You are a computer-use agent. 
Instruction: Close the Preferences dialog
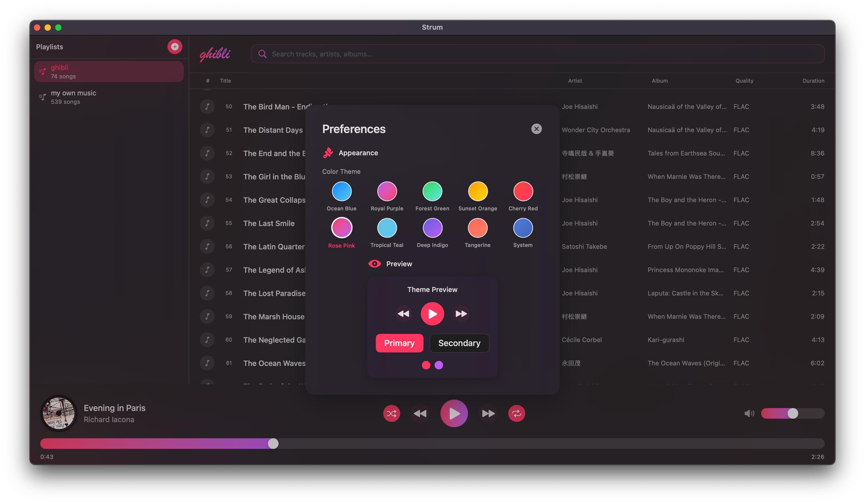pos(536,129)
